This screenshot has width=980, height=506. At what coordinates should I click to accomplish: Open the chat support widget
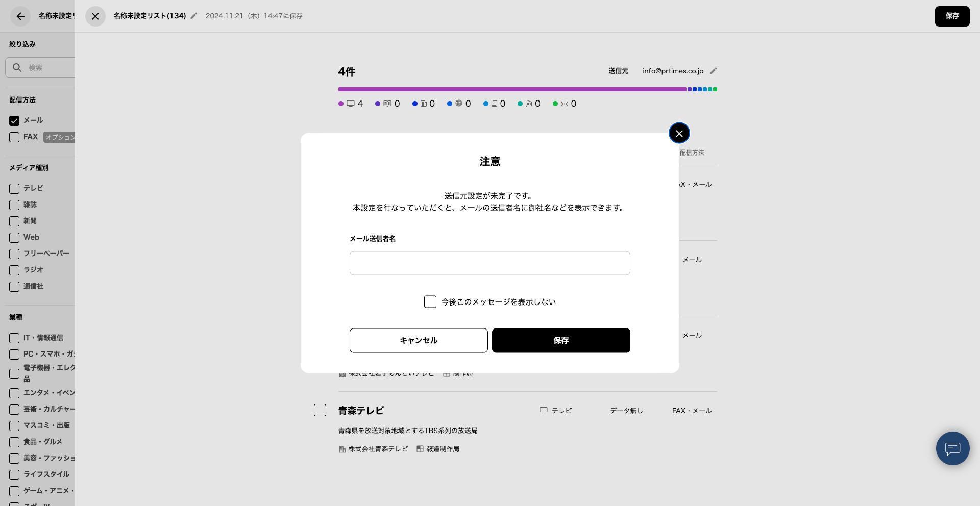952,448
